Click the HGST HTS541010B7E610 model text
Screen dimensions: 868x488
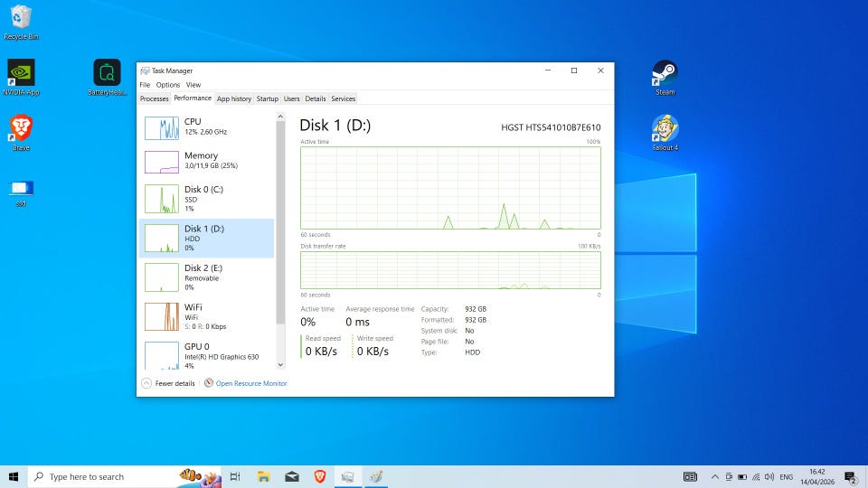click(x=551, y=127)
